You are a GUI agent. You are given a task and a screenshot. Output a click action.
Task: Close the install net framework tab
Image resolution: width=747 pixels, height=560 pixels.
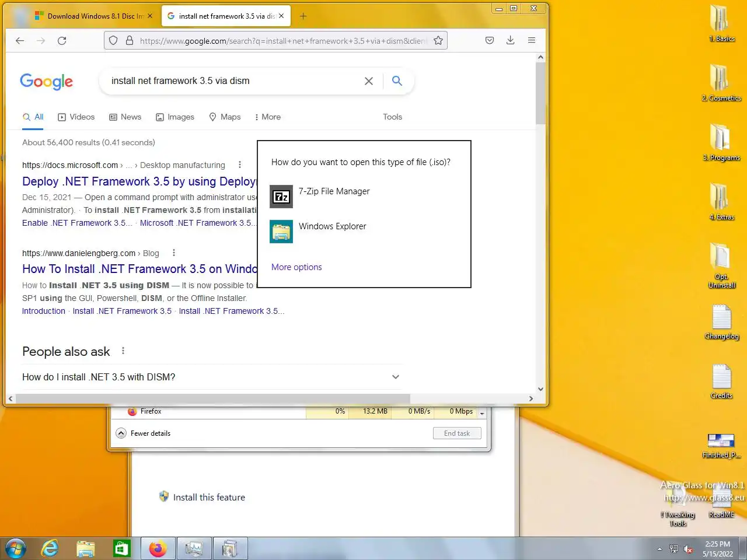coord(281,16)
